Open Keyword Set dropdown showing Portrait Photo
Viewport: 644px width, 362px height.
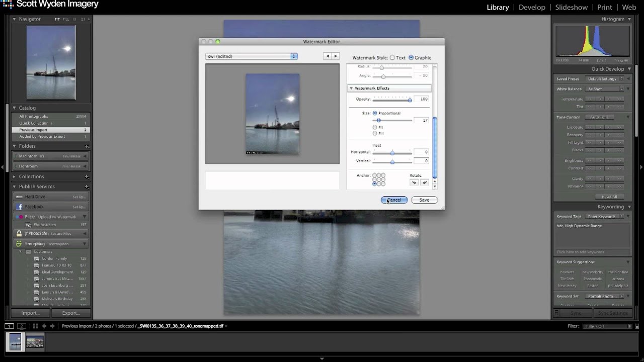click(605, 296)
